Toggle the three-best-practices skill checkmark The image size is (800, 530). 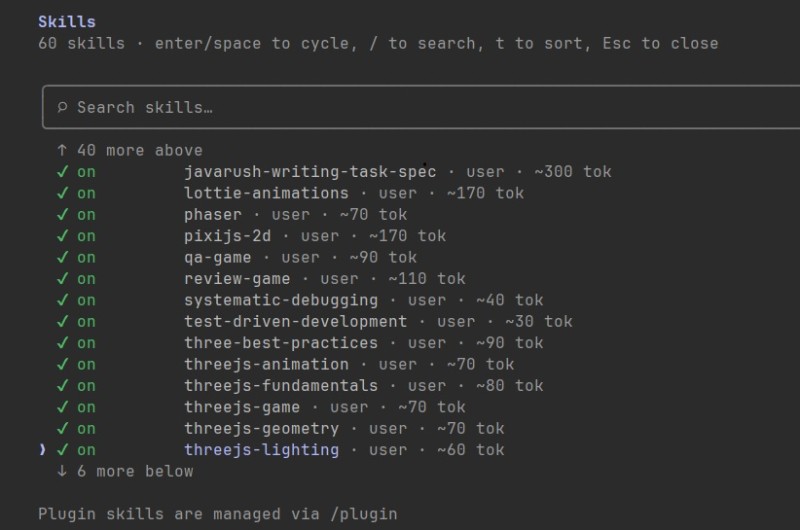coord(62,343)
